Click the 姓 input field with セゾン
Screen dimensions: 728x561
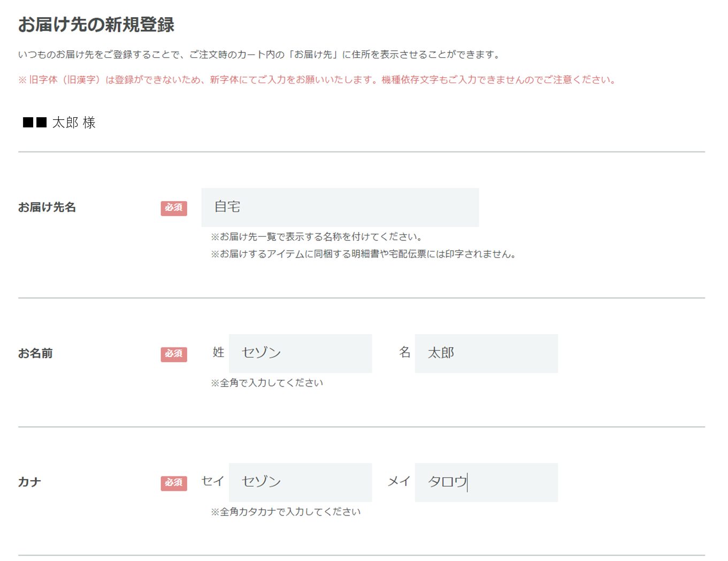[300, 353]
